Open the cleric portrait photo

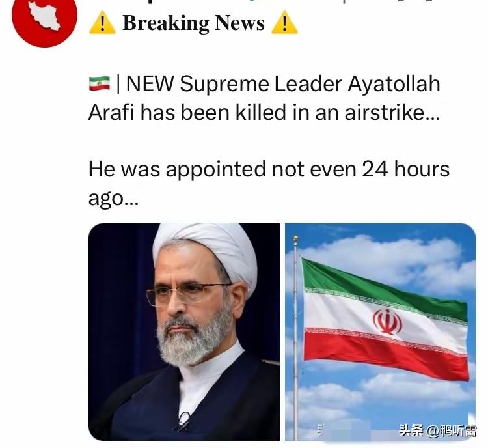[x=184, y=332]
